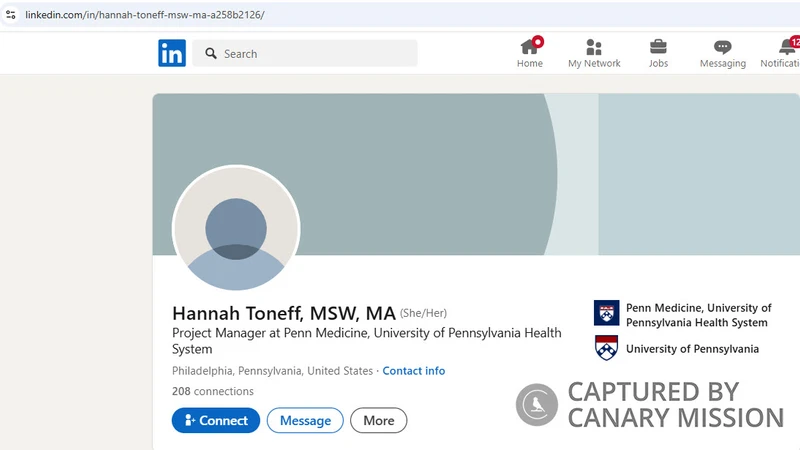The height and width of the screenshot is (450, 800).
Task: Click the Philadelphia, Pennsylvania location text
Action: click(x=272, y=371)
